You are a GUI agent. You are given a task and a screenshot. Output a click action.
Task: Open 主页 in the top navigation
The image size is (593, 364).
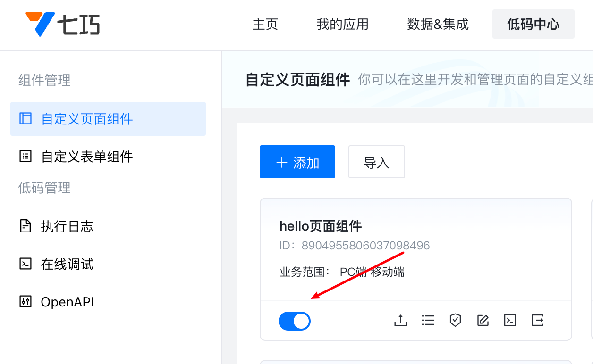pos(265,24)
